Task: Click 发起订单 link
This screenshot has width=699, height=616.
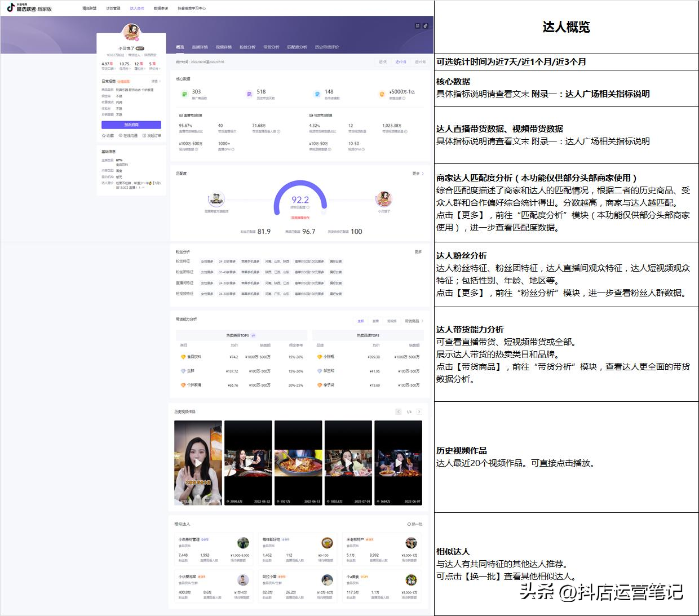Action: [152, 136]
